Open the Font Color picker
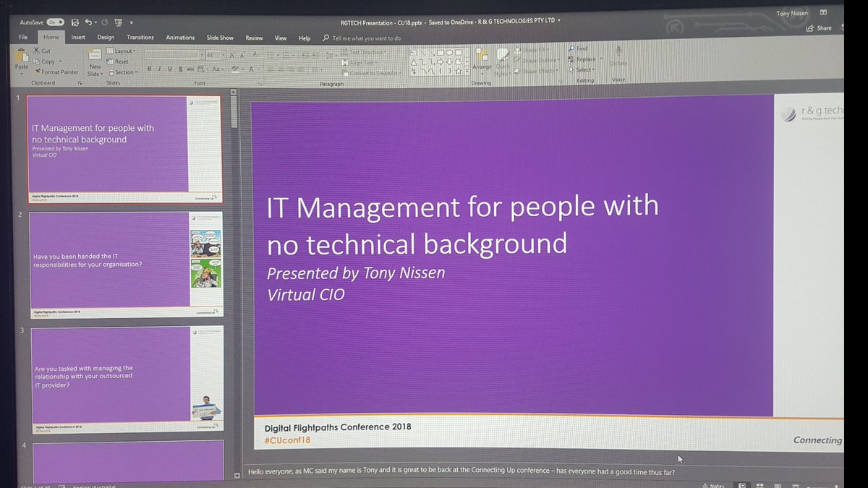The image size is (868, 488). [x=252, y=69]
